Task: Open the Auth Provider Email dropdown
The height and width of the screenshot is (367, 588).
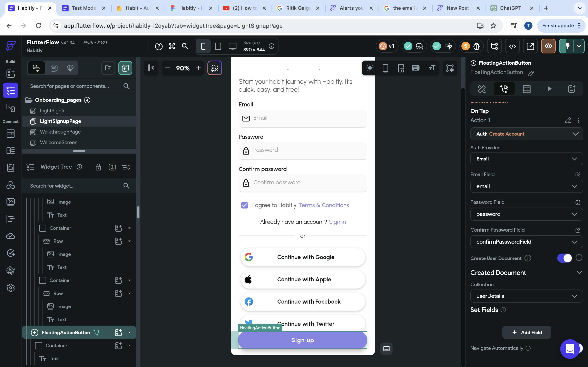Action: (526, 159)
